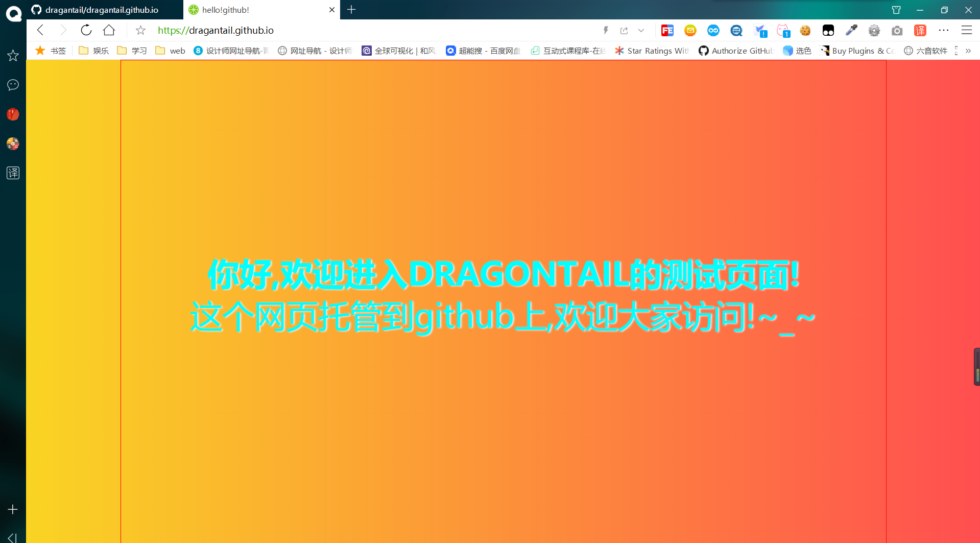This screenshot has width=980, height=543.
Task: Open the browser hamburger main menu
Action: pyautogui.click(x=967, y=30)
